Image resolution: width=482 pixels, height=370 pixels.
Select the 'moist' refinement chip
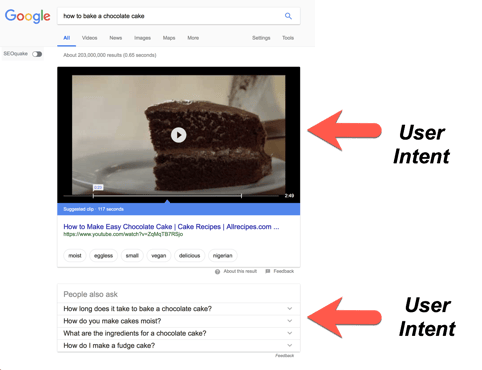click(75, 256)
